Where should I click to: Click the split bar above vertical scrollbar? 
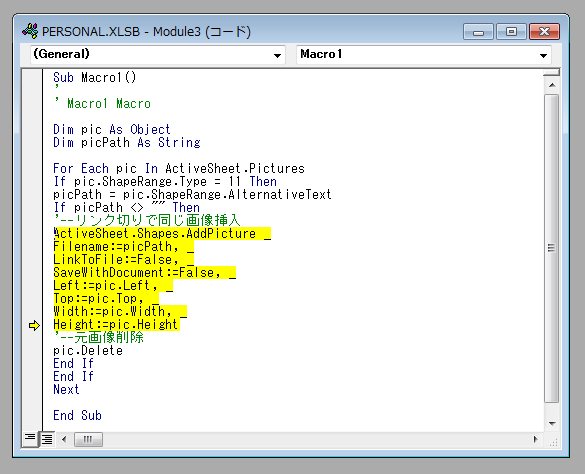551,72
